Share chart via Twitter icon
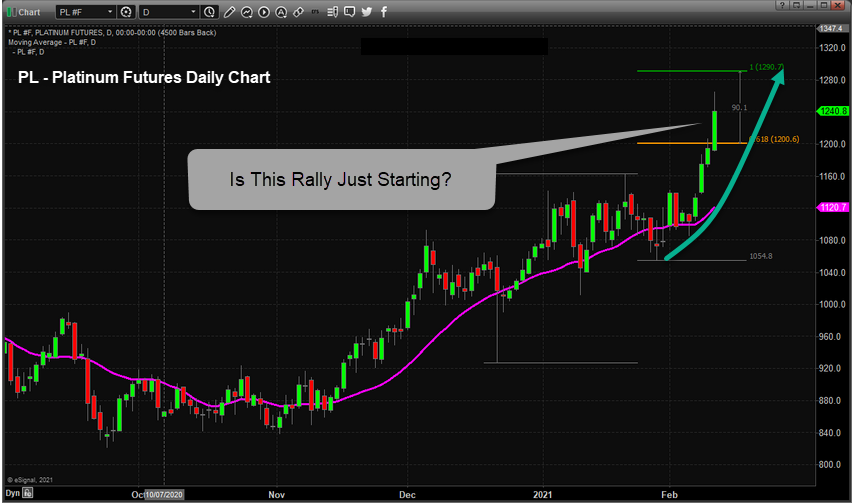Screen dimensions: 852x503 pyautogui.click(x=367, y=12)
